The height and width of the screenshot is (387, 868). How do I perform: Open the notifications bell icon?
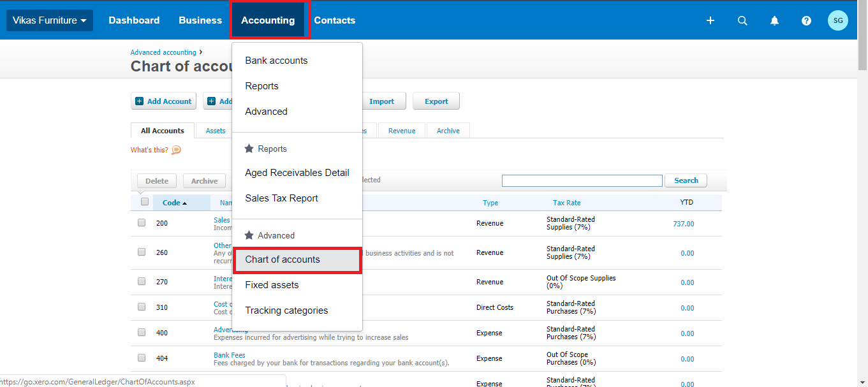point(774,20)
